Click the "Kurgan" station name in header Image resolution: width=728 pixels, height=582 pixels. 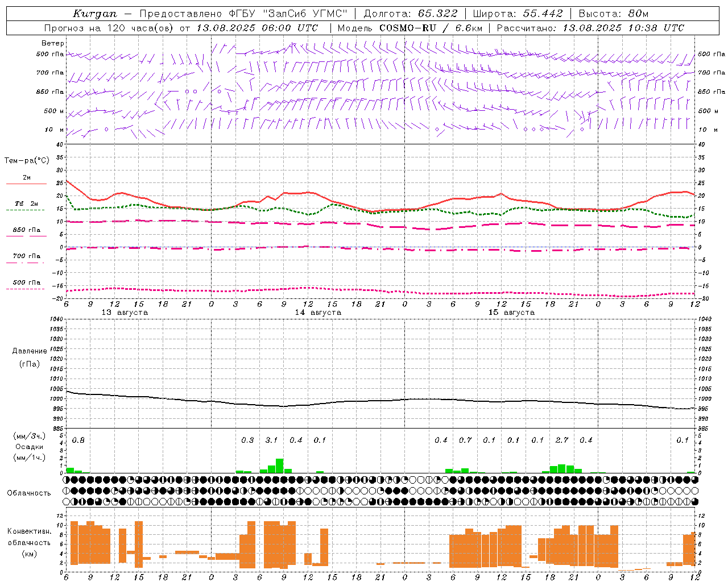tap(95, 14)
